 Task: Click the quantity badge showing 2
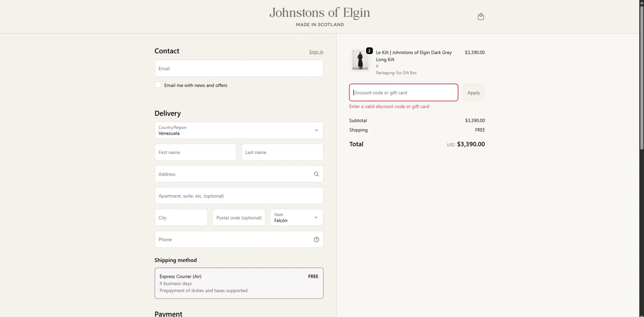(369, 51)
